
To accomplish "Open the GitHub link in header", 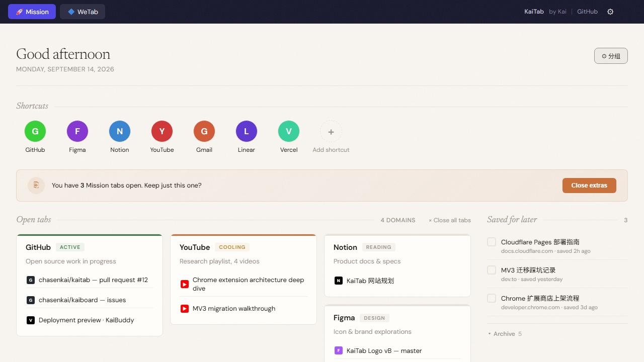I will 587,12.
